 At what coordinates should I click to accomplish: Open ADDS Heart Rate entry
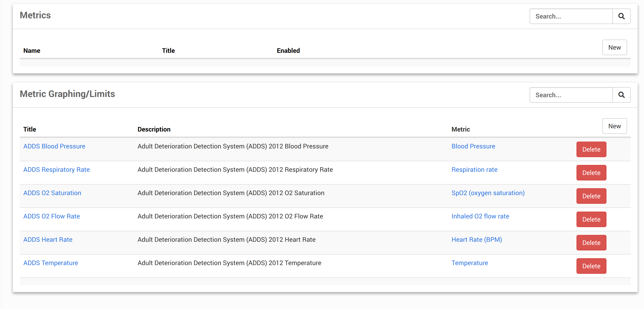coord(48,239)
